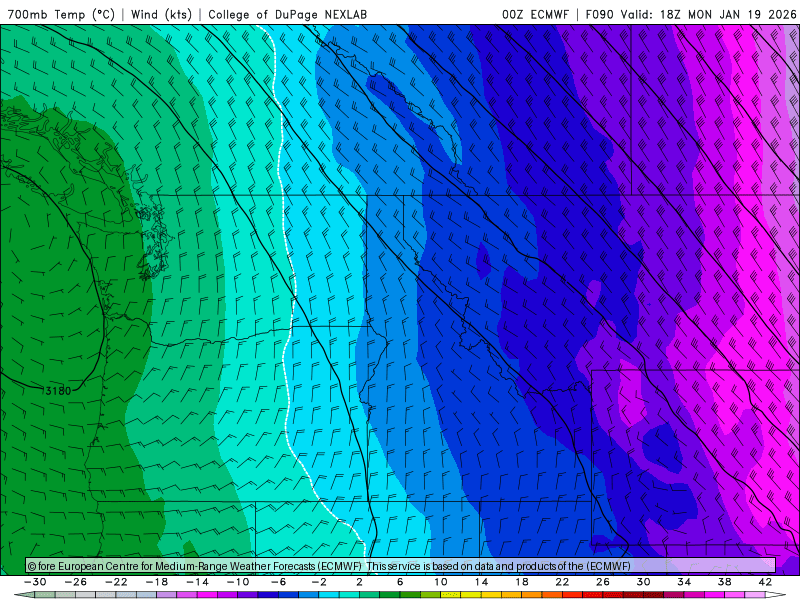
Task: Click the "Wind (kts)" title label
Action: click(x=161, y=14)
